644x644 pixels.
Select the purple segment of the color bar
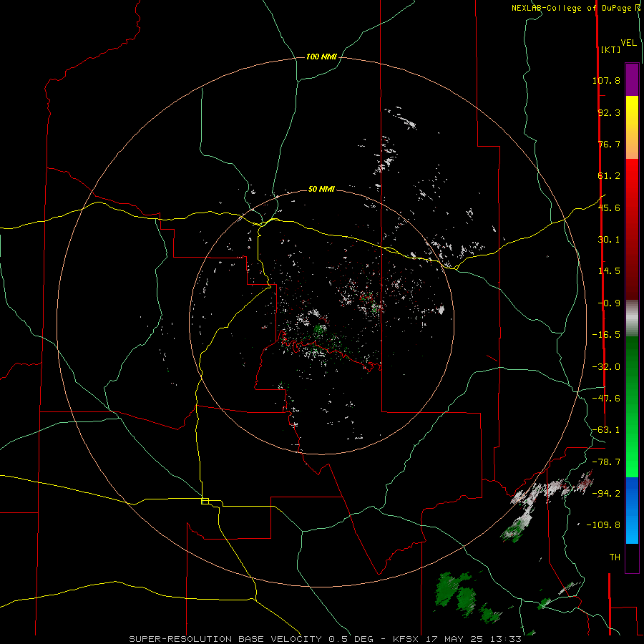[x=632, y=79]
